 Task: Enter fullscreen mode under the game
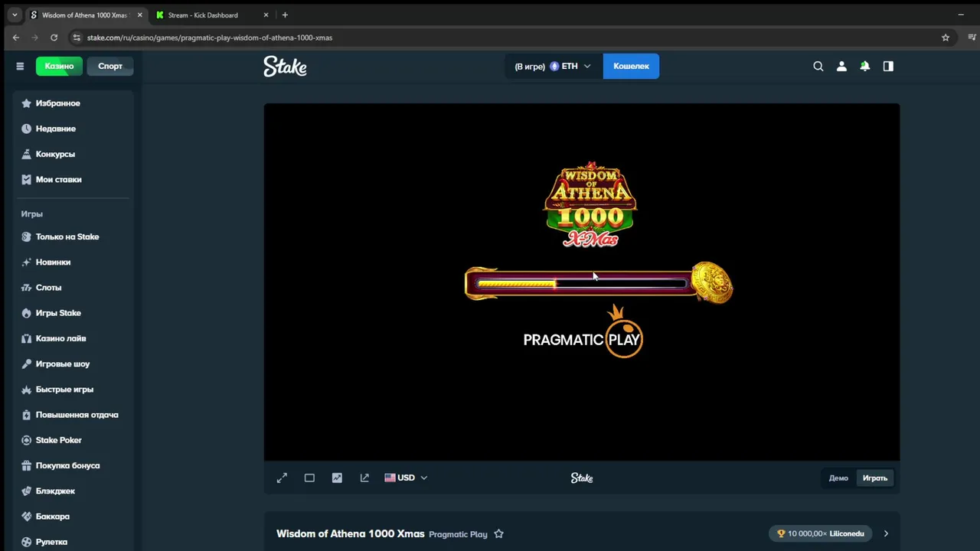click(x=282, y=478)
